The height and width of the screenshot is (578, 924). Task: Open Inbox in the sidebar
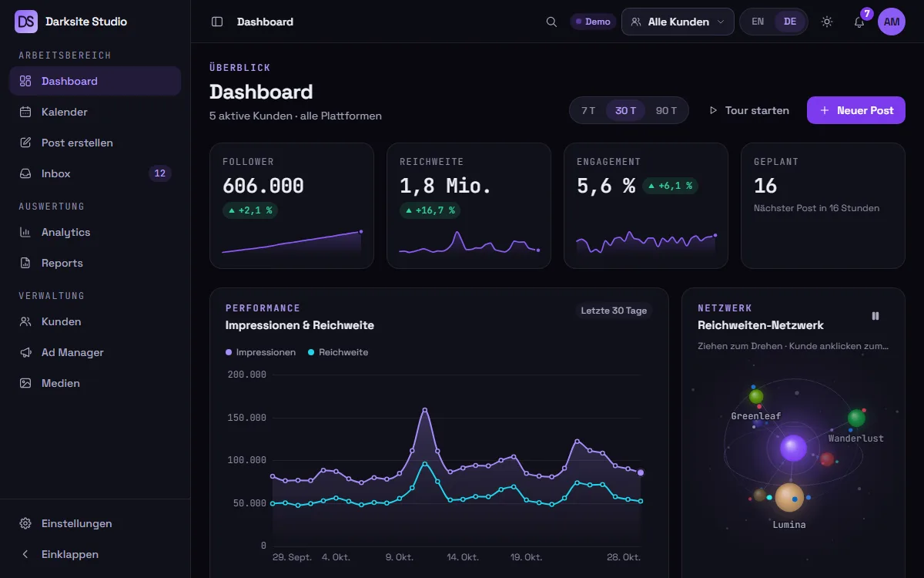point(95,173)
